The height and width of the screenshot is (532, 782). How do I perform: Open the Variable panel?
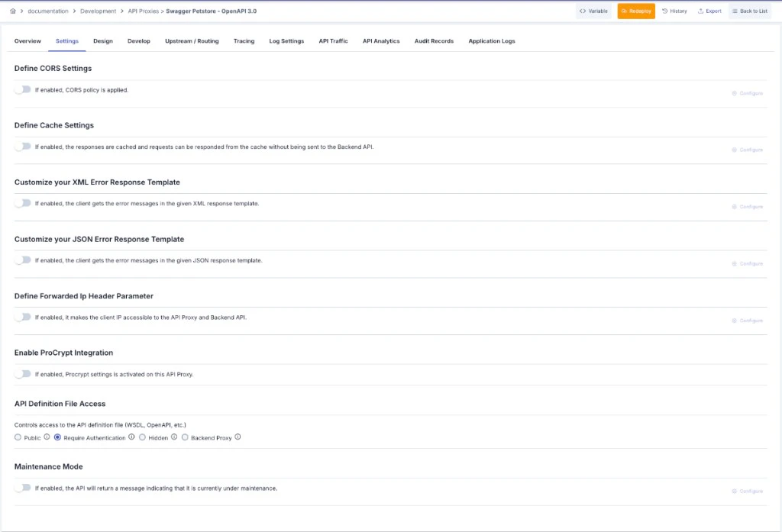pyautogui.click(x=593, y=11)
